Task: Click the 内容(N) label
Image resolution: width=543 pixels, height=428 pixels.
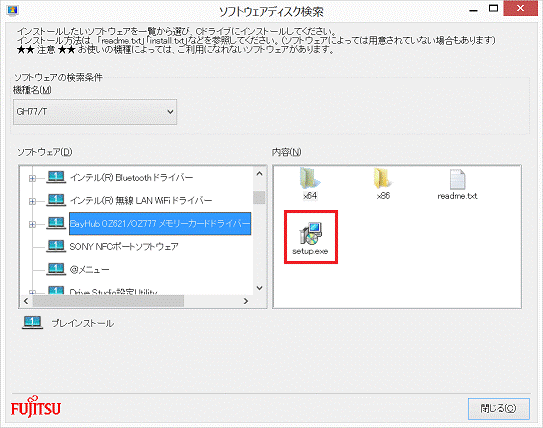Action: click(x=286, y=152)
